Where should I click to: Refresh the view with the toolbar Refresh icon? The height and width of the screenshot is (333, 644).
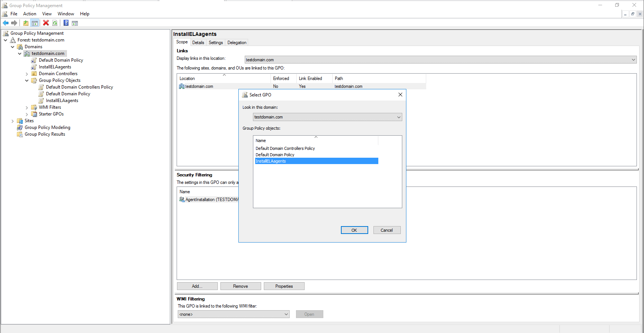tap(55, 23)
